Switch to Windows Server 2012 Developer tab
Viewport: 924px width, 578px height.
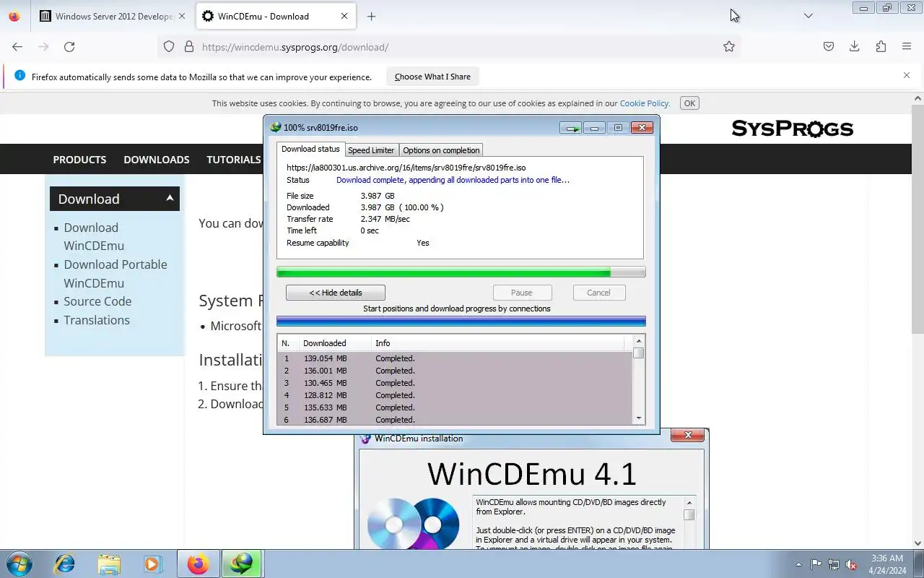112,16
